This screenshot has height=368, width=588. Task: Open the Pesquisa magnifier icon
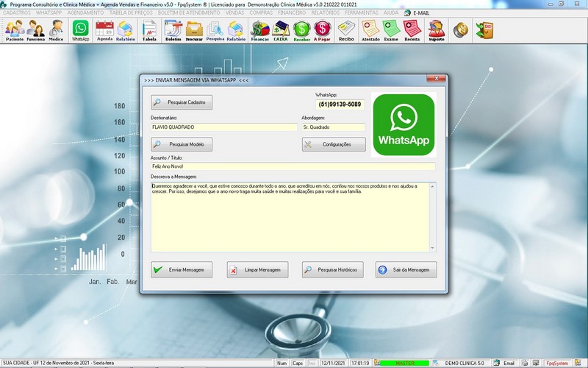(215, 30)
